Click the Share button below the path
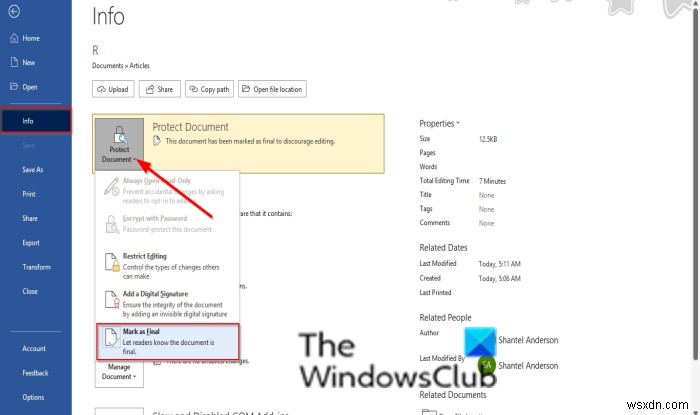The height and width of the screenshot is (415, 700). 159,89
